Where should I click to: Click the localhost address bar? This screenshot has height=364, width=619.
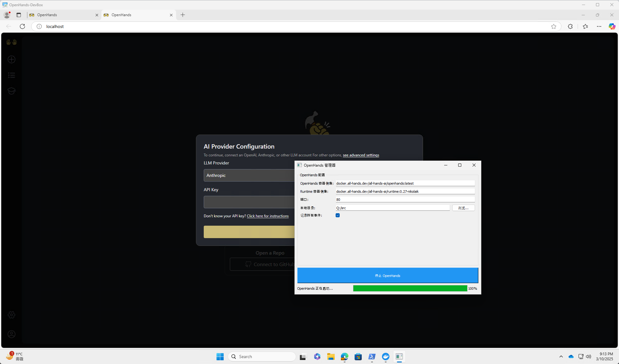click(x=296, y=26)
